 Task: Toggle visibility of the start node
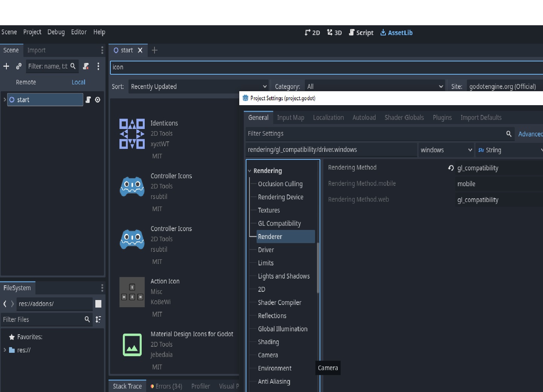(x=98, y=100)
